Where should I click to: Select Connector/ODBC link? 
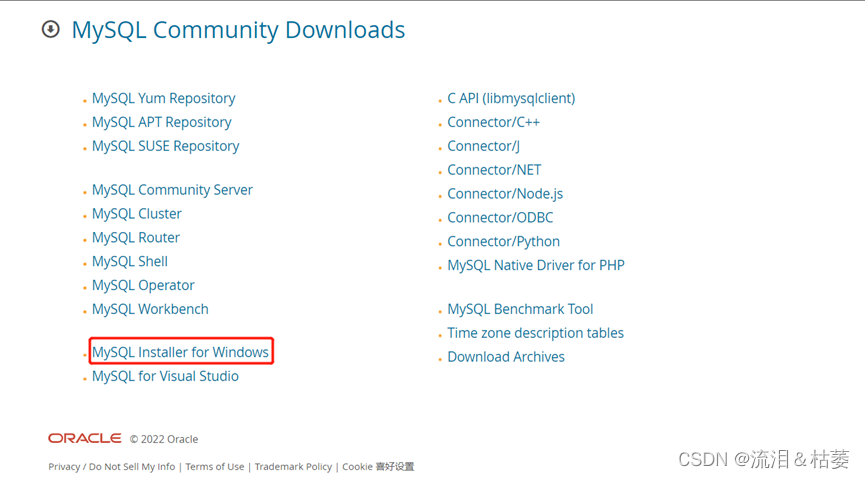tap(500, 217)
